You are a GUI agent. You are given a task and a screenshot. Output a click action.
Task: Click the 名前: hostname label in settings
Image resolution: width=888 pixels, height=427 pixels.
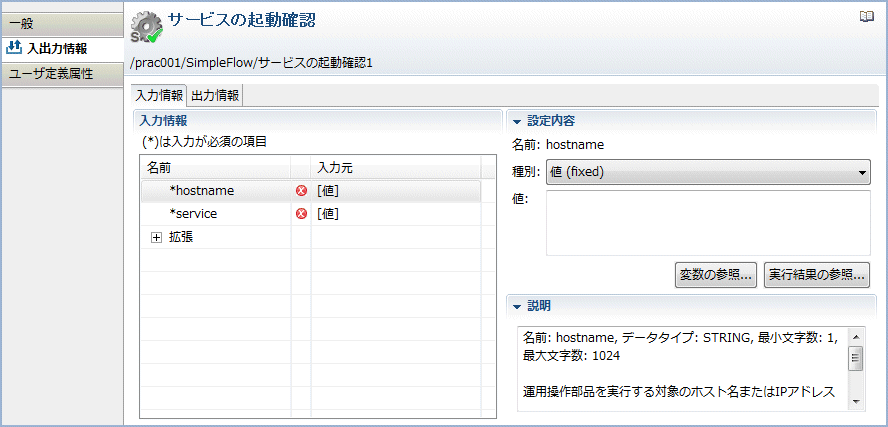(x=558, y=145)
